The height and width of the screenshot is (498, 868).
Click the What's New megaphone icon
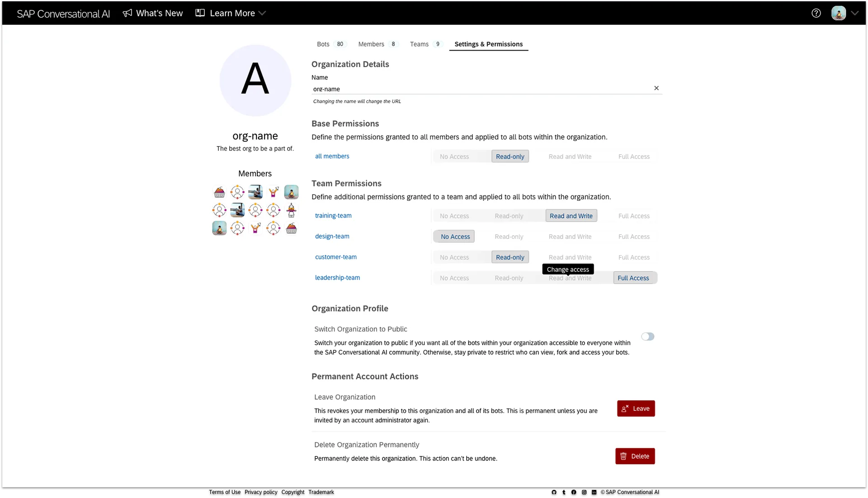[127, 13]
